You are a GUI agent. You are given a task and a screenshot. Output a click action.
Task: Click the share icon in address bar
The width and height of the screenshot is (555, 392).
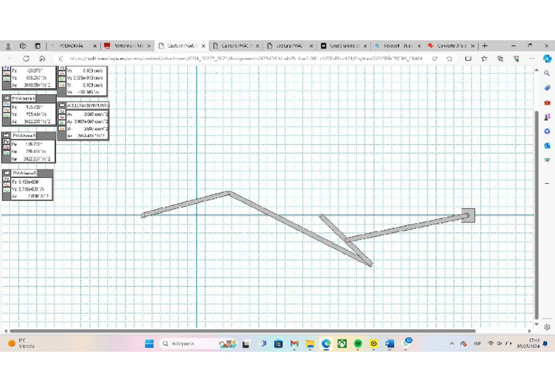[x=435, y=59]
